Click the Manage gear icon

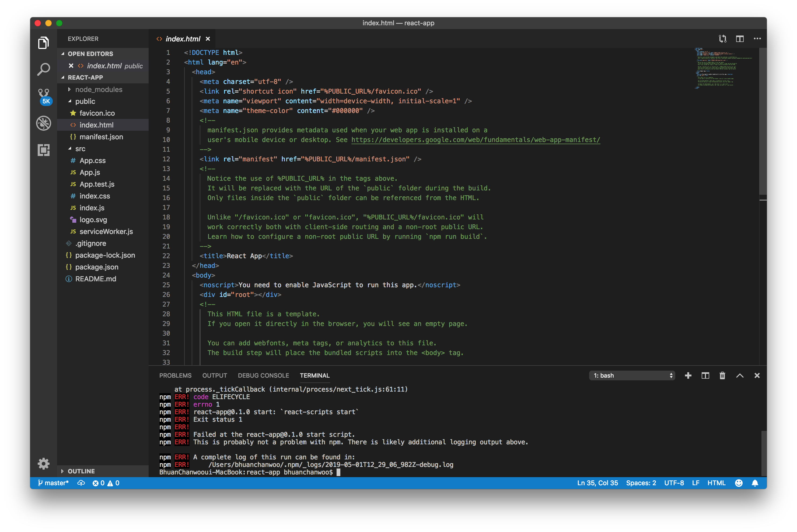point(43,463)
